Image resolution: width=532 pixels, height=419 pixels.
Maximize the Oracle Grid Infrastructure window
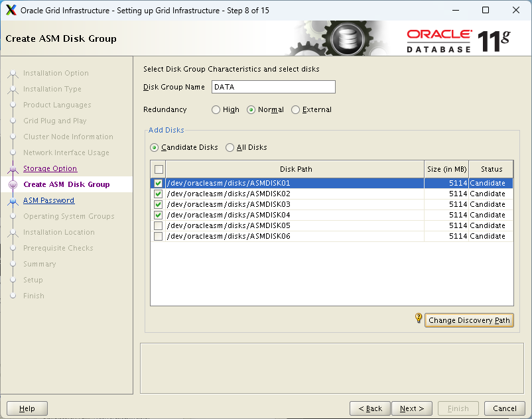[486, 10]
